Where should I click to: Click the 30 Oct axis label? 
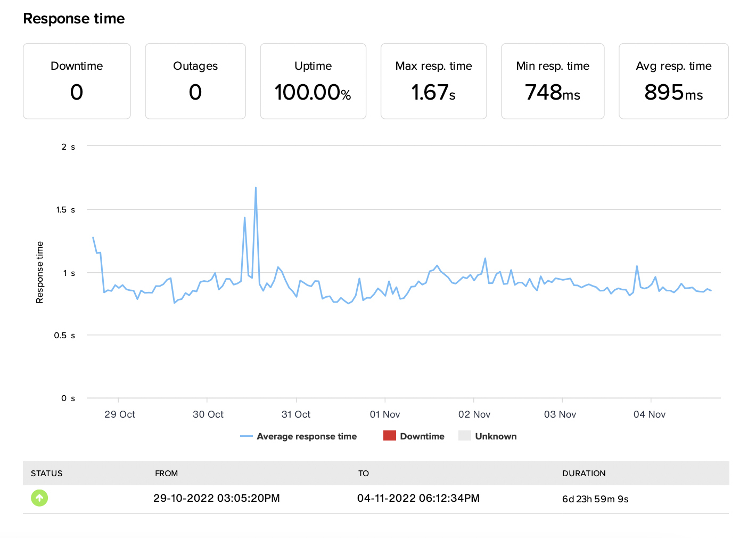click(208, 414)
